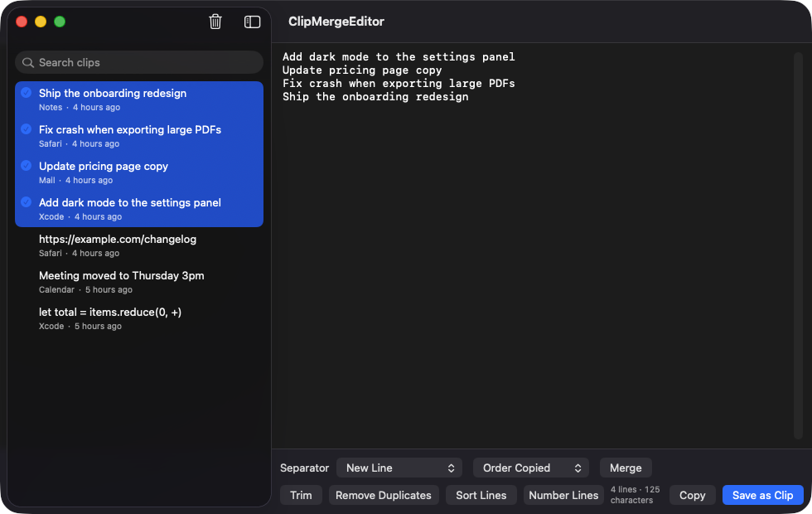Click 'Notes · 4 hours ago' subtitle
This screenshot has height=514, width=812.
pos(80,107)
